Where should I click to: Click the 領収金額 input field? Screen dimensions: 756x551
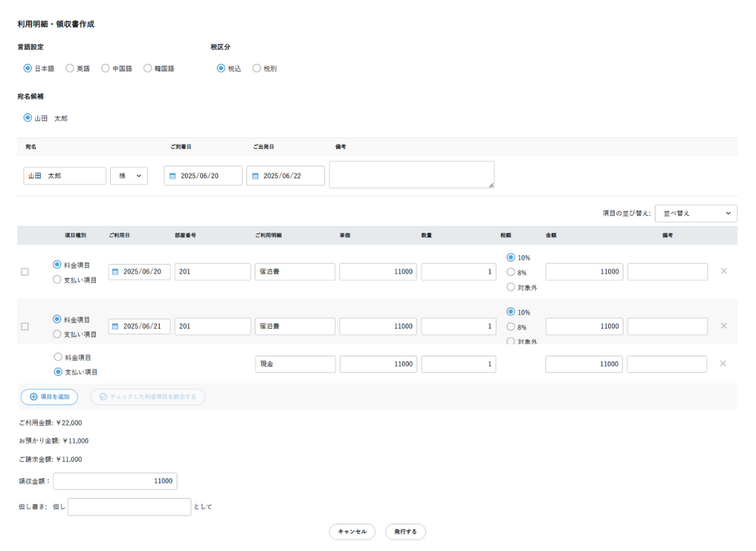coord(115,482)
